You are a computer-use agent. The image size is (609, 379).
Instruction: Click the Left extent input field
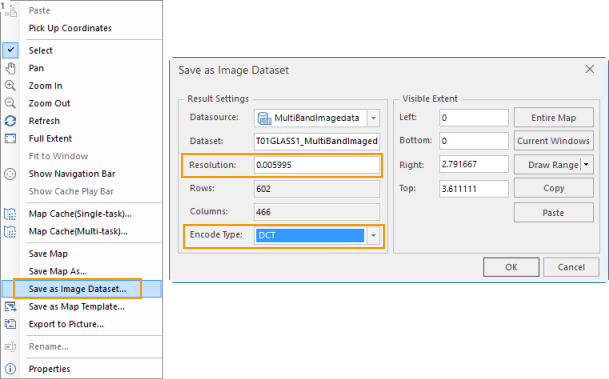pos(474,118)
